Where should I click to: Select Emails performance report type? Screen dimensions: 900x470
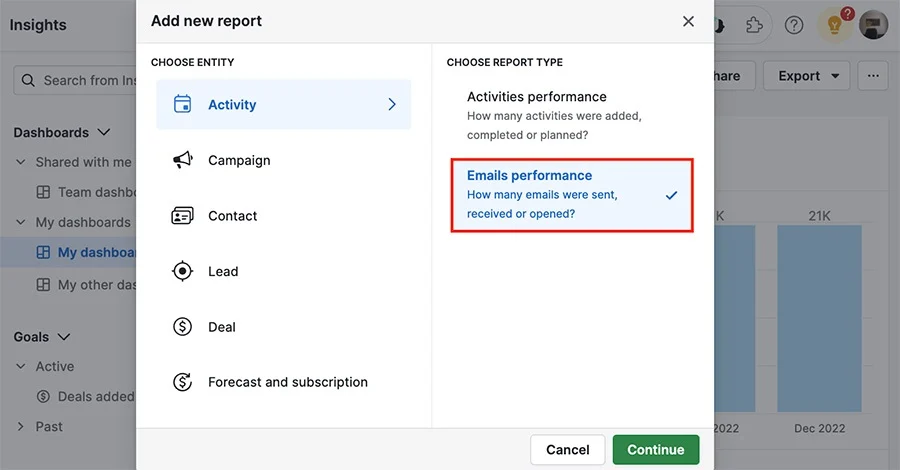pos(572,195)
